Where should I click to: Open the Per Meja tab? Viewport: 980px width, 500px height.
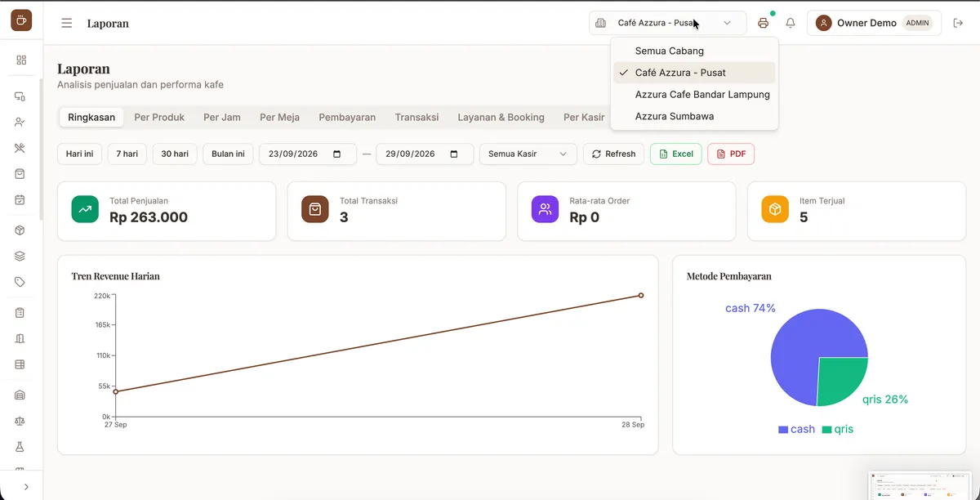coord(279,118)
